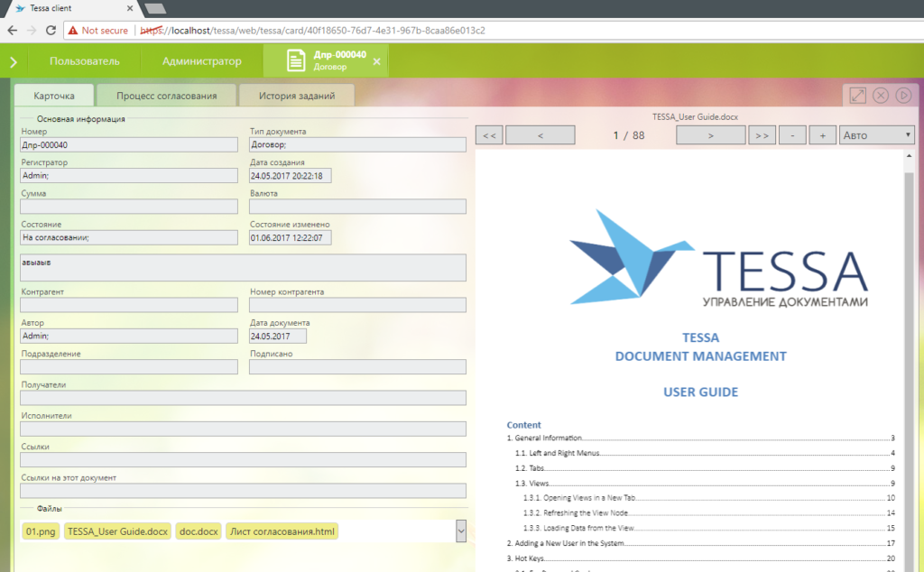Click the Not secure warning icon
The image size is (924, 572).
tap(73, 30)
